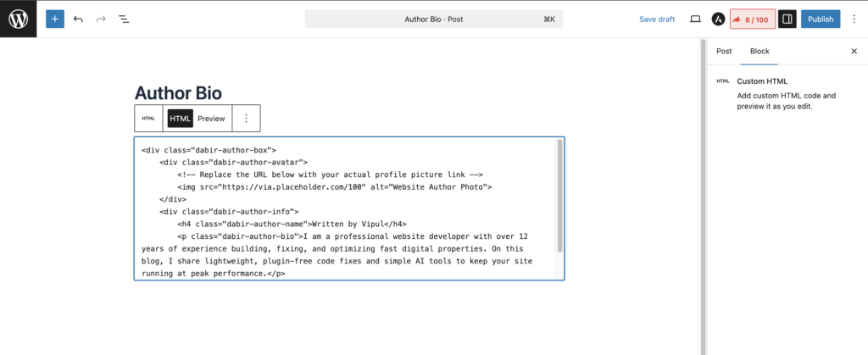Select the dabir-author-info div line
This screenshot has height=355, width=868.
tap(229, 212)
